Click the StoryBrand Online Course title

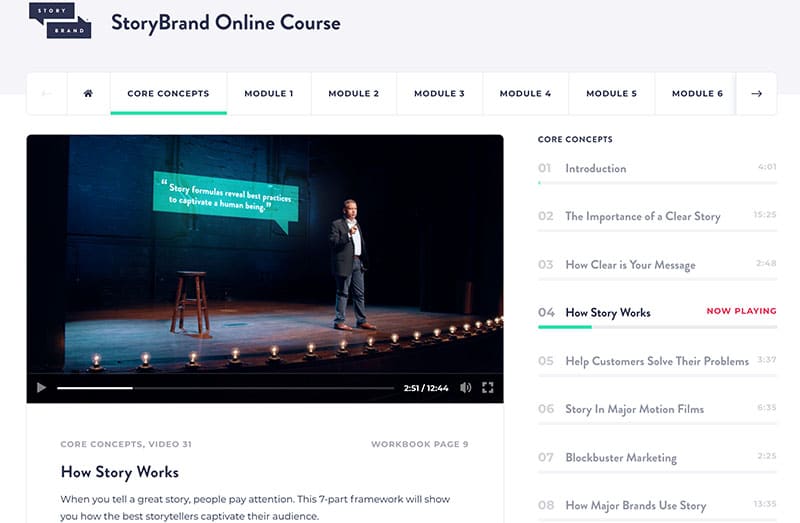click(x=226, y=23)
